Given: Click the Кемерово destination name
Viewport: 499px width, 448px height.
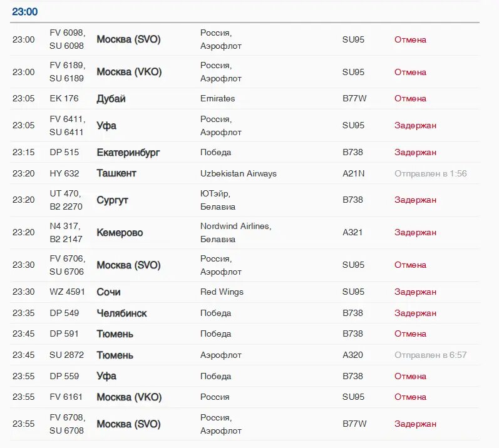Looking at the screenshot, I should point(120,232).
